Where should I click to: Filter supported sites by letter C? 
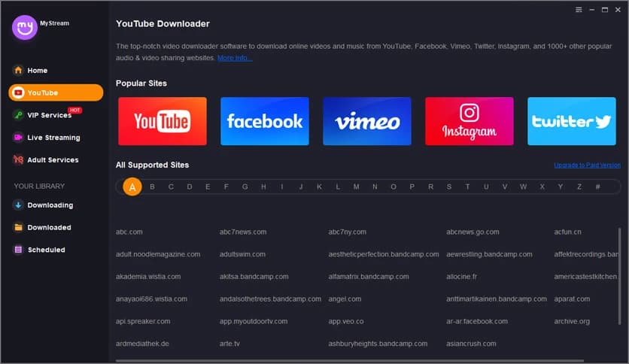pyautogui.click(x=171, y=187)
